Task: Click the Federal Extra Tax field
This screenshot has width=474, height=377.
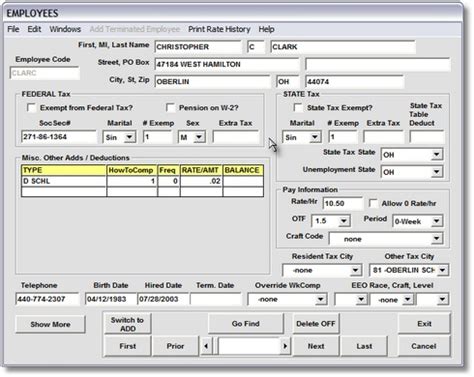Action: click(236, 137)
